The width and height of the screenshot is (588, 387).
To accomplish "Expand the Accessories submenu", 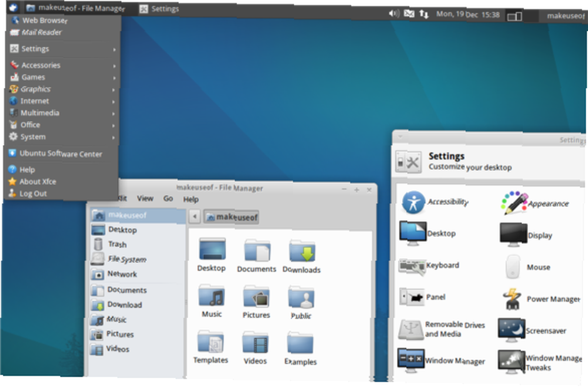I will pyautogui.click(x=63, y=65).
